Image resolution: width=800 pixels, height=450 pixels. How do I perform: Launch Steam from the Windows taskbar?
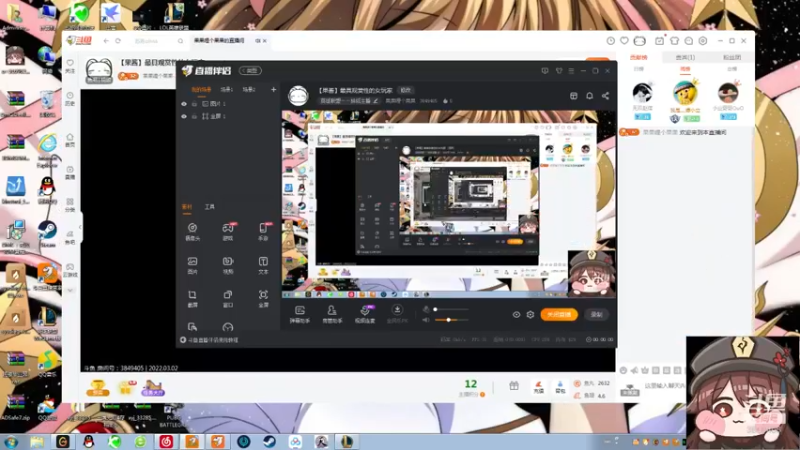click(269, 441)
